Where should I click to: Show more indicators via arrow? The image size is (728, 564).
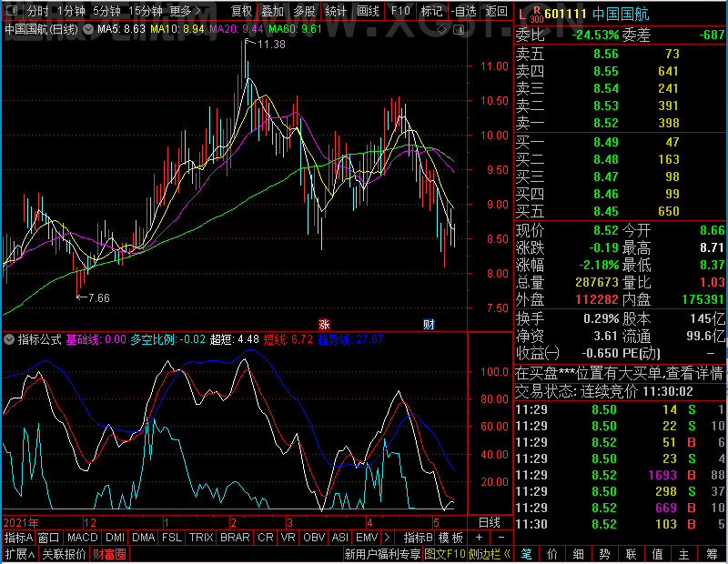coord(388,538)
